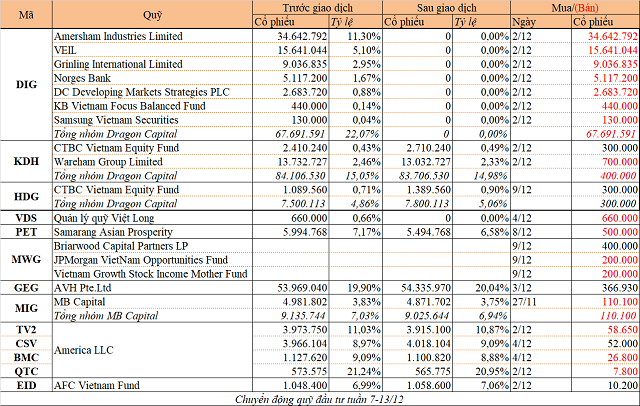Click the KDH stock code cell
Screen dimensions: 640x406
point(26,162)
